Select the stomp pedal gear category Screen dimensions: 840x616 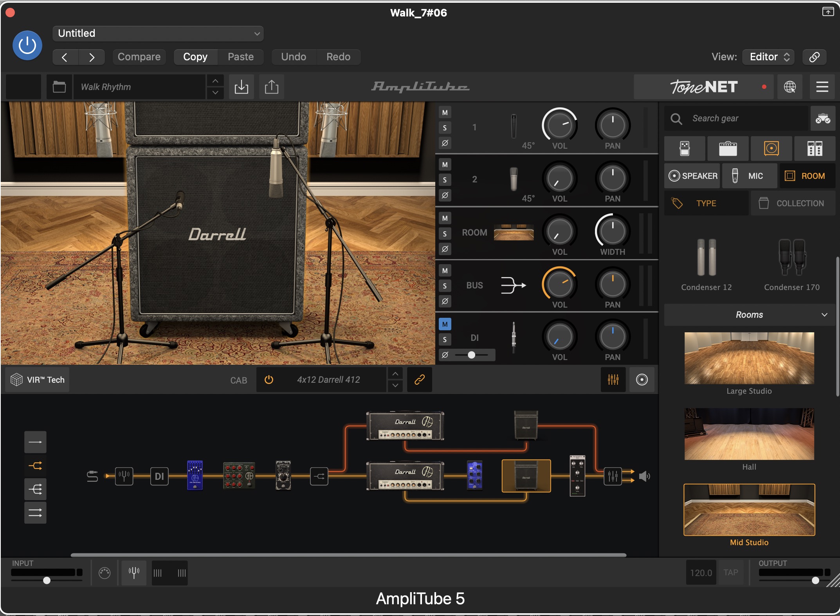(x=685, y=149)
